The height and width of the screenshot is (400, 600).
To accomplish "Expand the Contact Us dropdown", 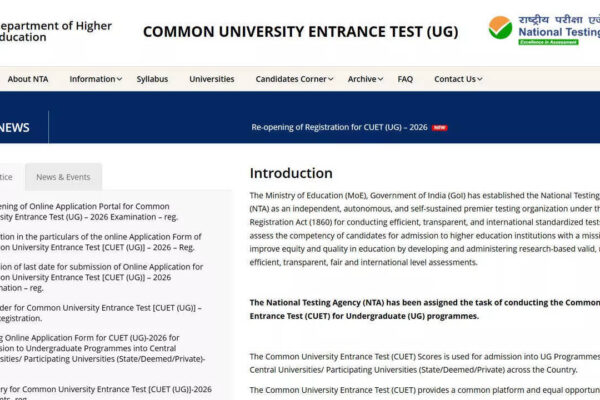I will pyautogui.click(x=458, y=79).
